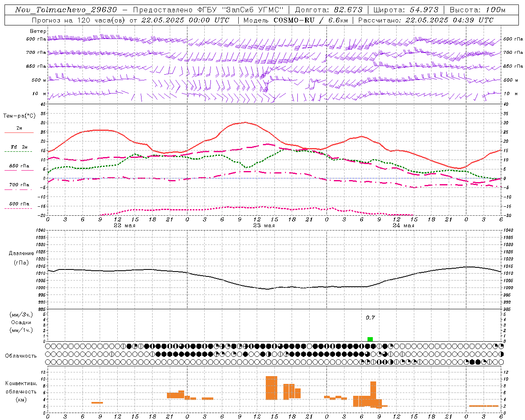525x420 pixels.
Task: Click the (км) unit under convective cloudiness
Action: click(x=22, y=399)
